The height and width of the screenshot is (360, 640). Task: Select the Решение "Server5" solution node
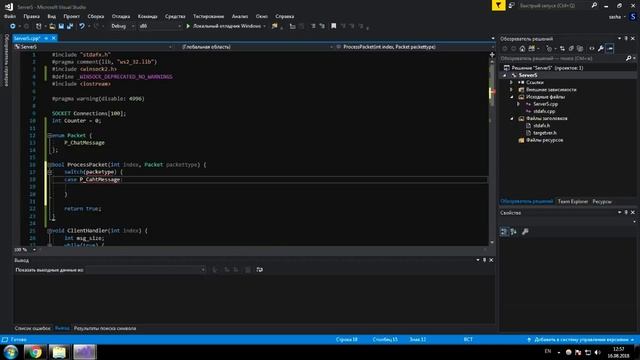[x=547, y=68]
